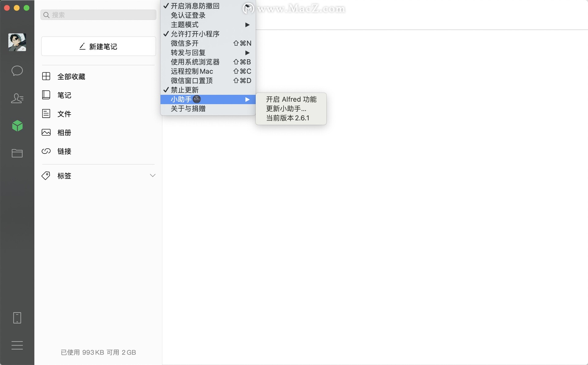588x365 pixels.
Task: Click the picture icon beside 相册
Action: (46, 132)
